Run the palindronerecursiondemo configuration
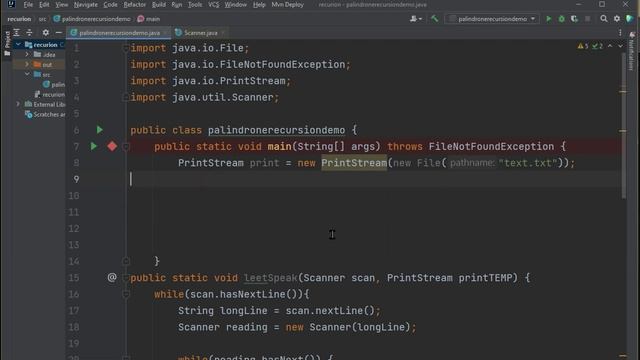Screen dimensions: 640x360 [549, 19]
